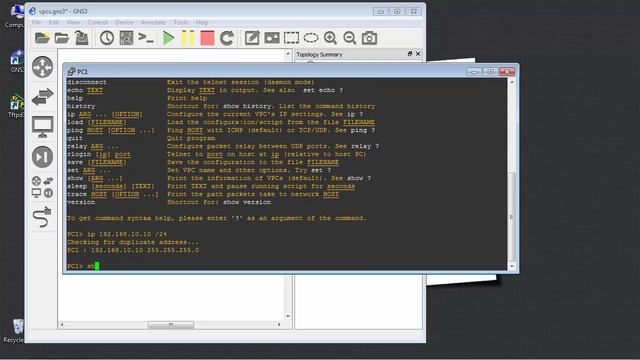This screenshot has width=640, height=360.
Task: Suspend all devices with yellow pause button
Action: point(188,38)
